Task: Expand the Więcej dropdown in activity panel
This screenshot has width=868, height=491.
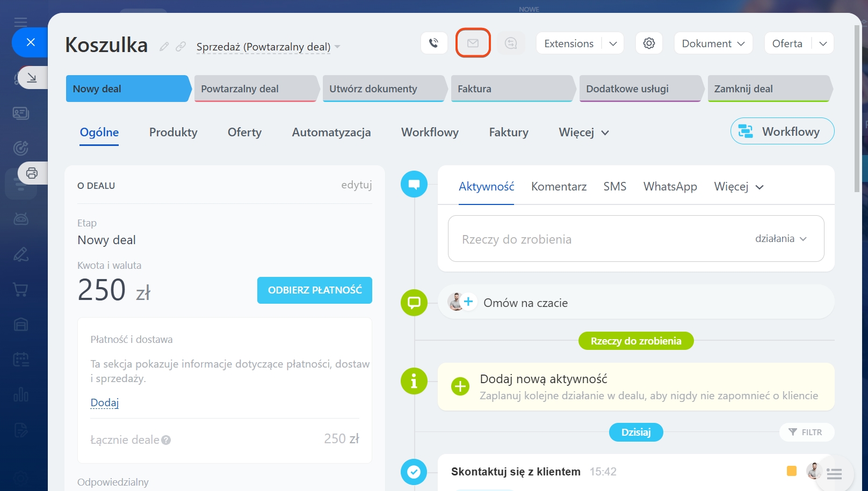Action: pos(739,187)
